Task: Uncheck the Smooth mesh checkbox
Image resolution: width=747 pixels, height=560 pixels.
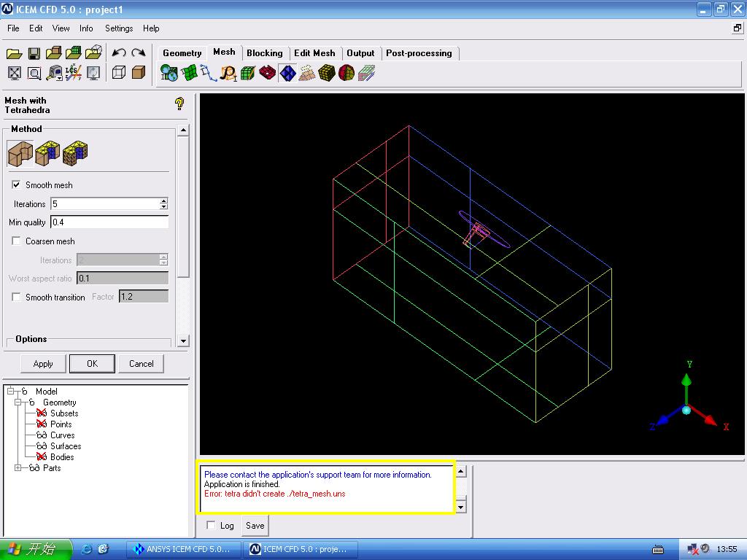Action: 16,185
